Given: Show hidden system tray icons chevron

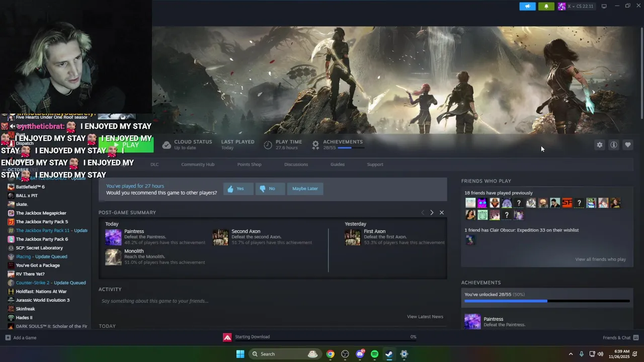Looking at the screenshot, I should (x=571, y=354).
